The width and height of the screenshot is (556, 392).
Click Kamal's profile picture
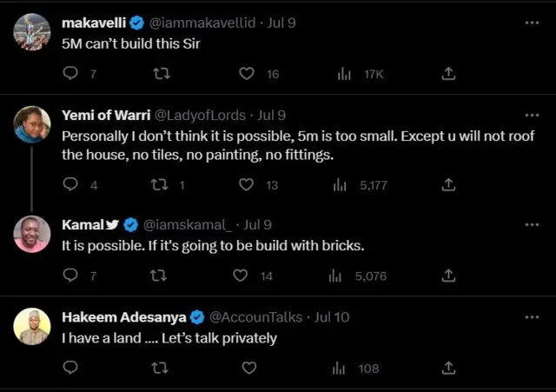[x=32, y=233]
